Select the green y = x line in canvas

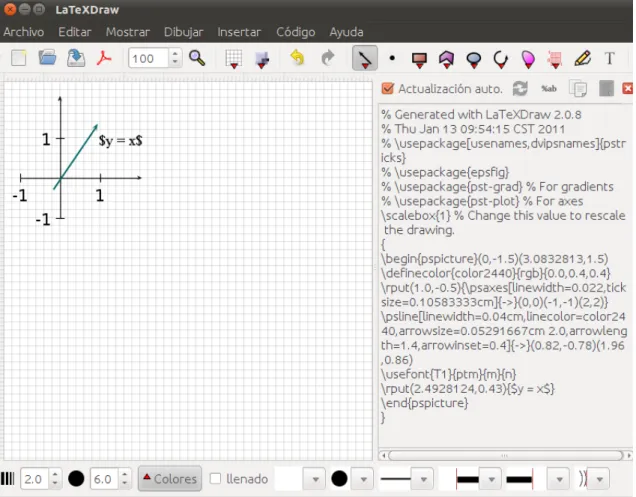pos(76,156)
